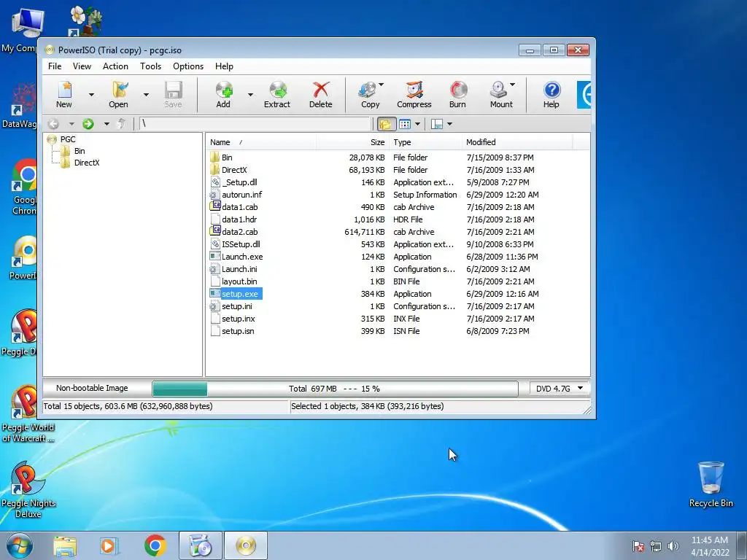
Task: Click the path address field
Action: 255,124
